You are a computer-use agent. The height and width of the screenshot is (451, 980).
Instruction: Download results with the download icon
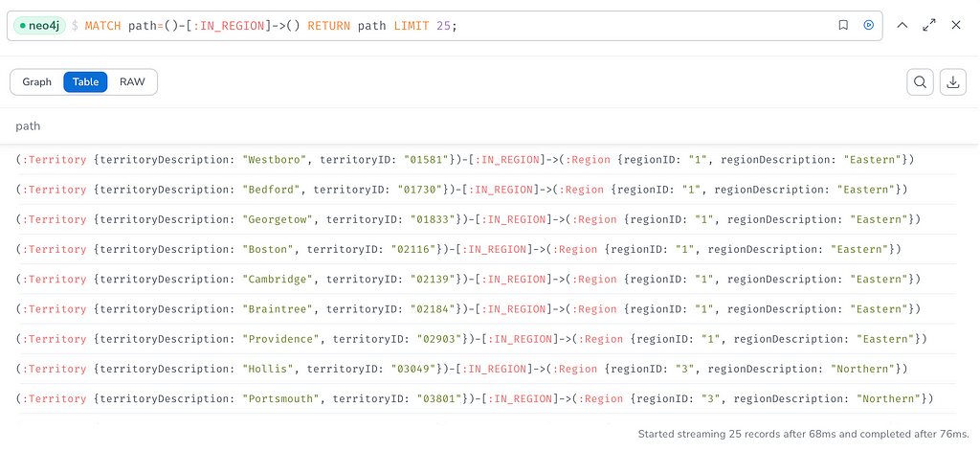click(x=953, y=82)
